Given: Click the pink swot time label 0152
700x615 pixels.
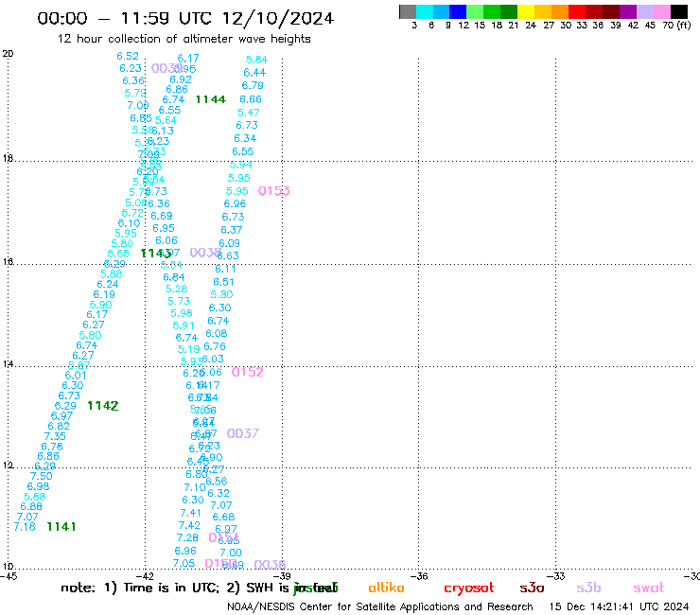Looking at the screenshot, I should click(x=247, y=372).
